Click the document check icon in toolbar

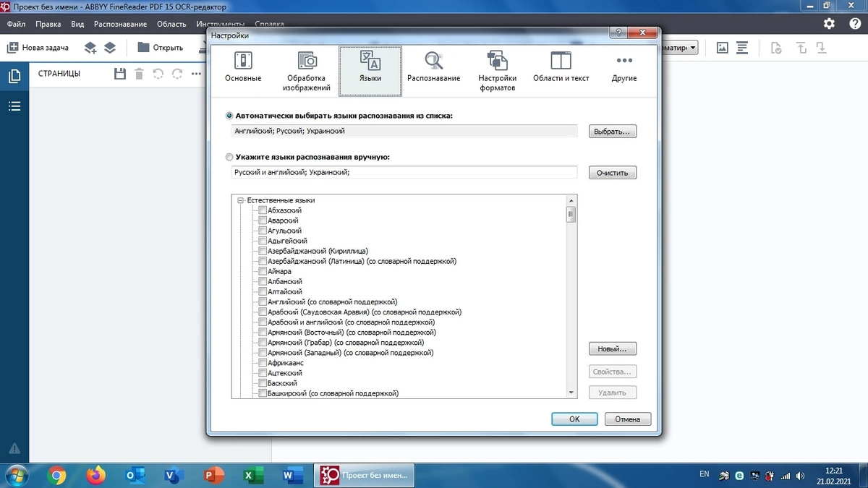[x=776, y=48]
